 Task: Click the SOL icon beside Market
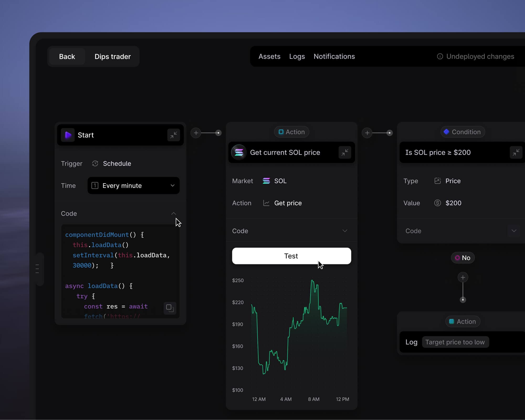click(x=266, y=181)
